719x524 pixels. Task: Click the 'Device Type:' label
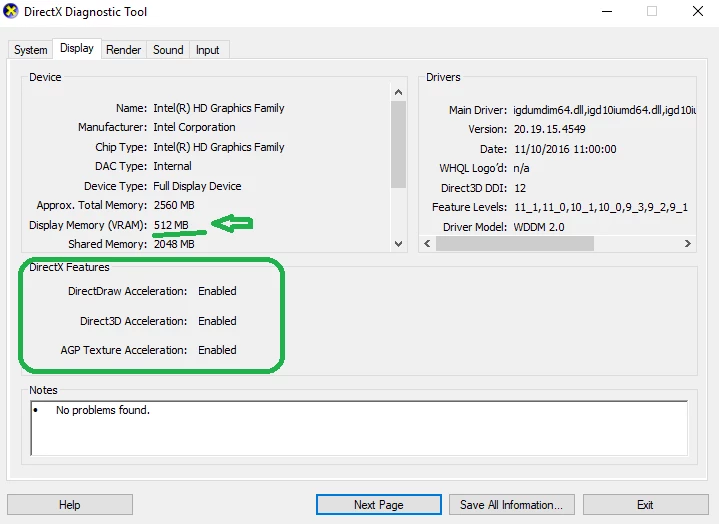(116, 186)
